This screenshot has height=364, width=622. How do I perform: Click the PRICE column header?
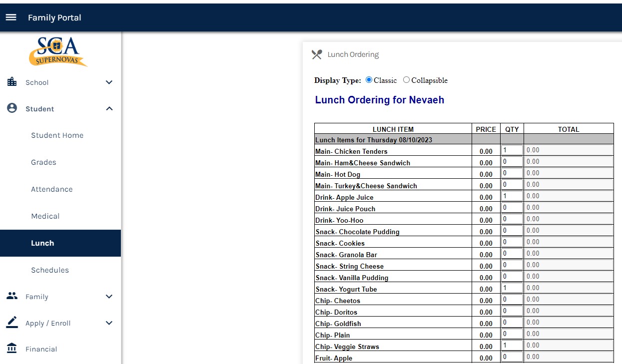(486, 129)
